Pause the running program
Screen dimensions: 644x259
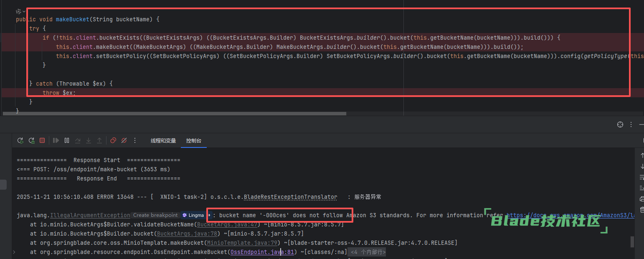(67, 141)
